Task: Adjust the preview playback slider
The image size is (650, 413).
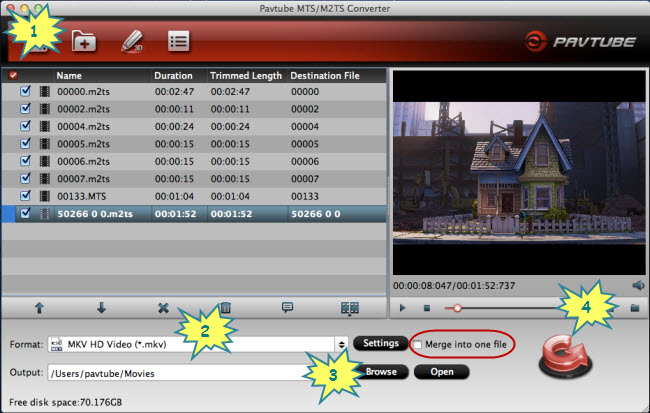Action: point(457,308)
